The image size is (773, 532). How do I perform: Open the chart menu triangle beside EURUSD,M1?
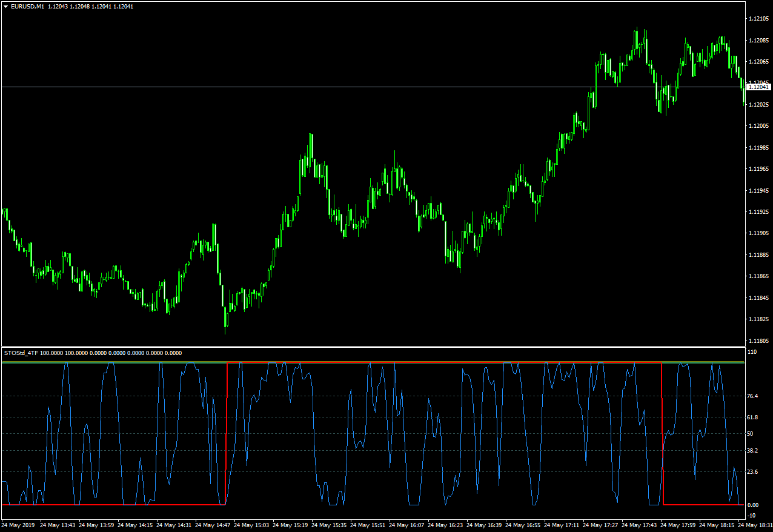tap(5, 6)
